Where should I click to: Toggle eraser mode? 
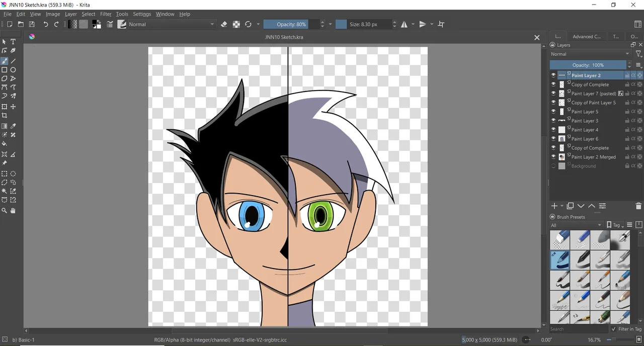pyautogui.click(x=224, y=24)
